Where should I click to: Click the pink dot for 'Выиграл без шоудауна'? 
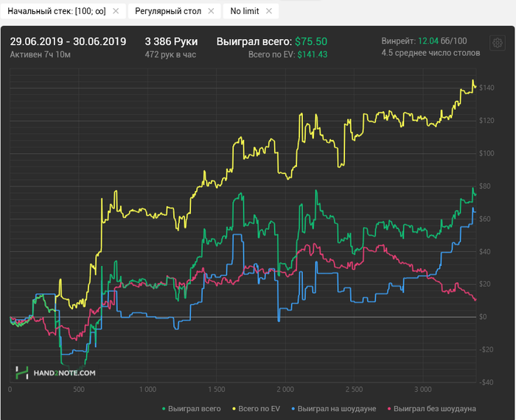[x=389, y=409]
